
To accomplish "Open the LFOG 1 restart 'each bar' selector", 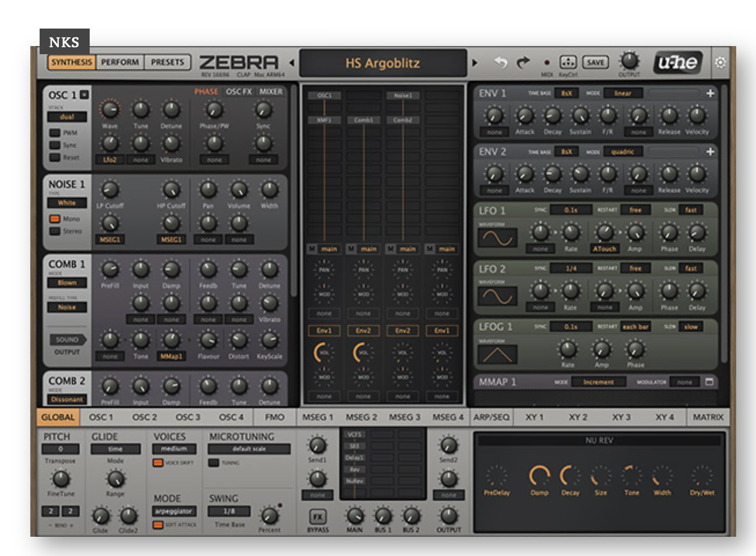I will click(635, 326).
